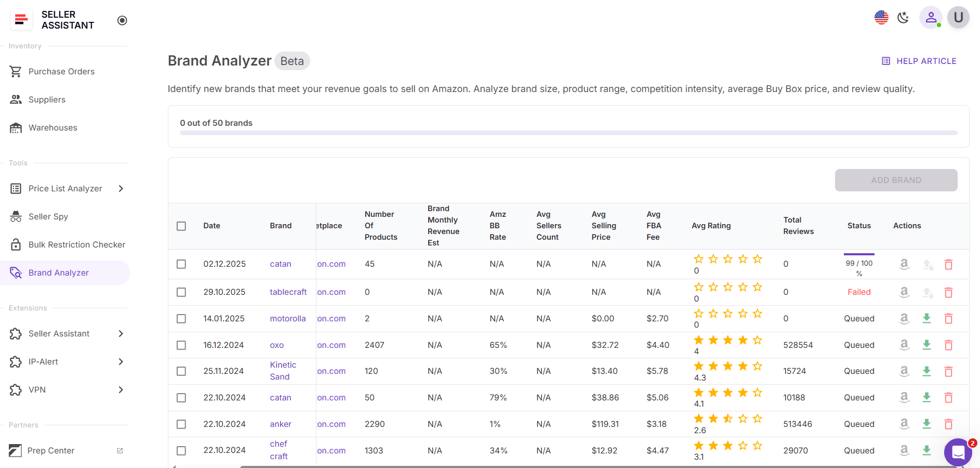The width and height of the screenshot is (980, 468).
Task: Click the Prep Center external link icon
Action: pos(120,450)
